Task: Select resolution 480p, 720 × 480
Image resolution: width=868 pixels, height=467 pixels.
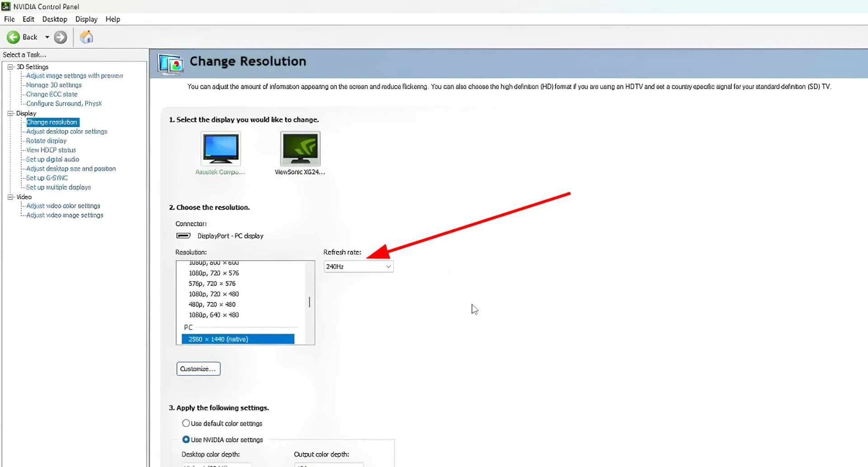Action: coord(212,304)
